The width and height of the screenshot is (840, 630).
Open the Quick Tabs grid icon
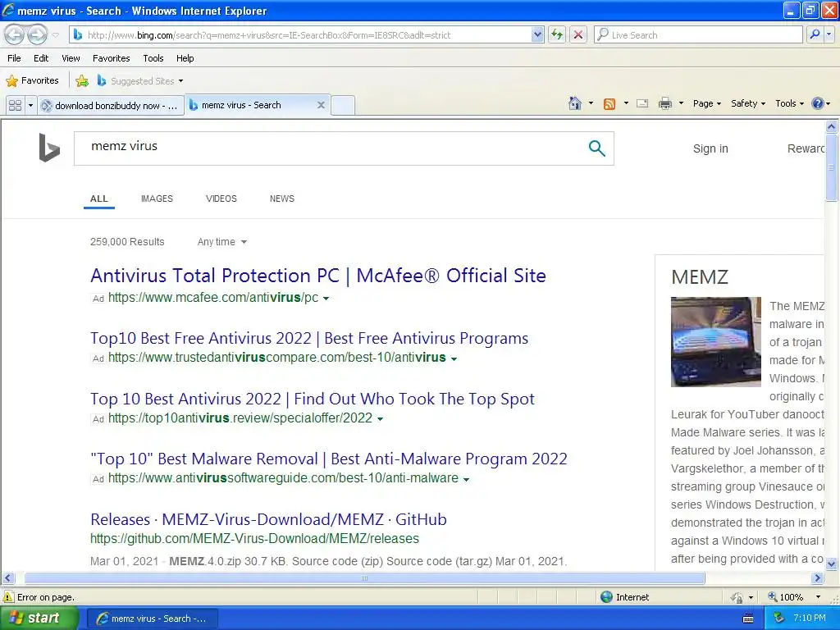tap(15, 106)
